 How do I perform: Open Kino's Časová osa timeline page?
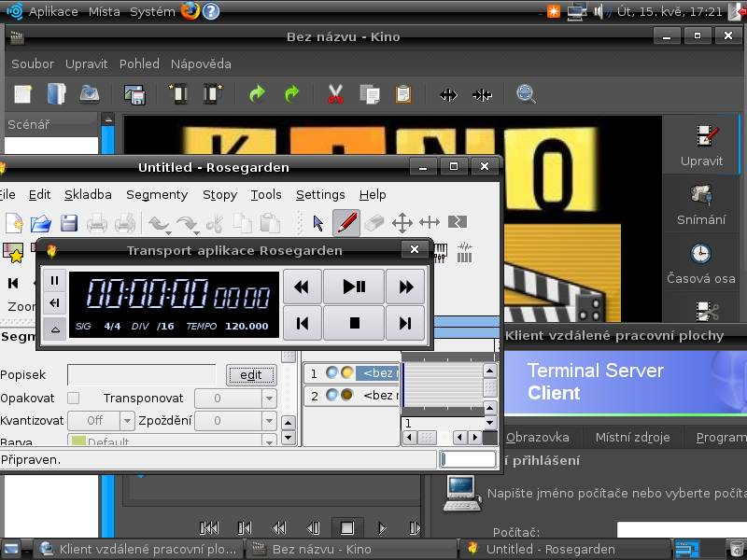pyautogui.click(x=701, y=264)
